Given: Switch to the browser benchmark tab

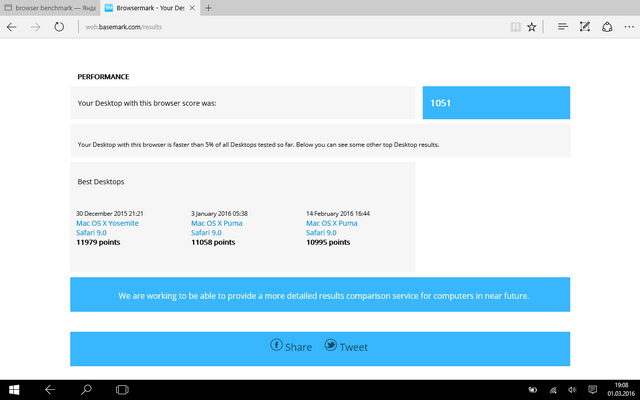Looking at the screenshot, I should [50, 8].
